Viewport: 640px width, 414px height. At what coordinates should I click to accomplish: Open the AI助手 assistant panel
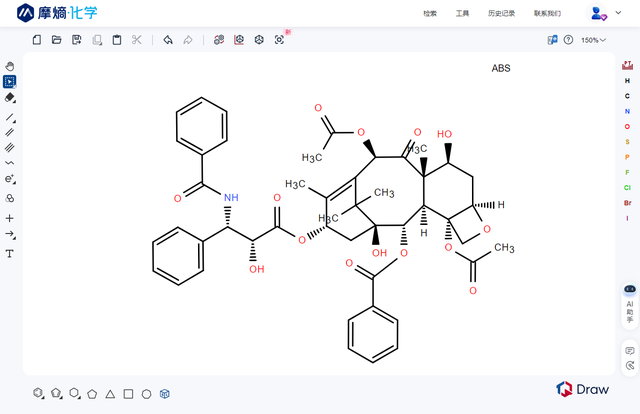630,305
